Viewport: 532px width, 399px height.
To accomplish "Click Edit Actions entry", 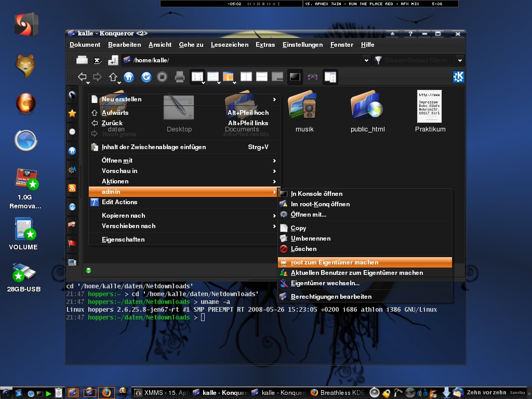I will 183,202.
